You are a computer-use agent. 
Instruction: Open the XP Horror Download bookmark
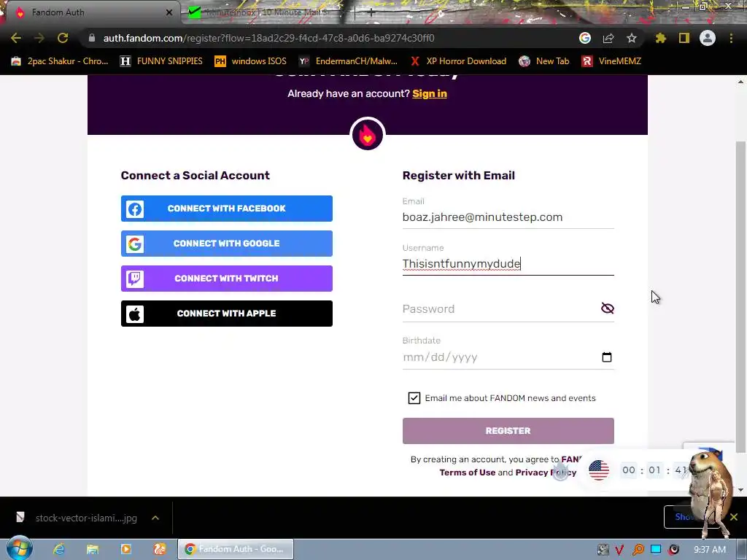[458, 61]
